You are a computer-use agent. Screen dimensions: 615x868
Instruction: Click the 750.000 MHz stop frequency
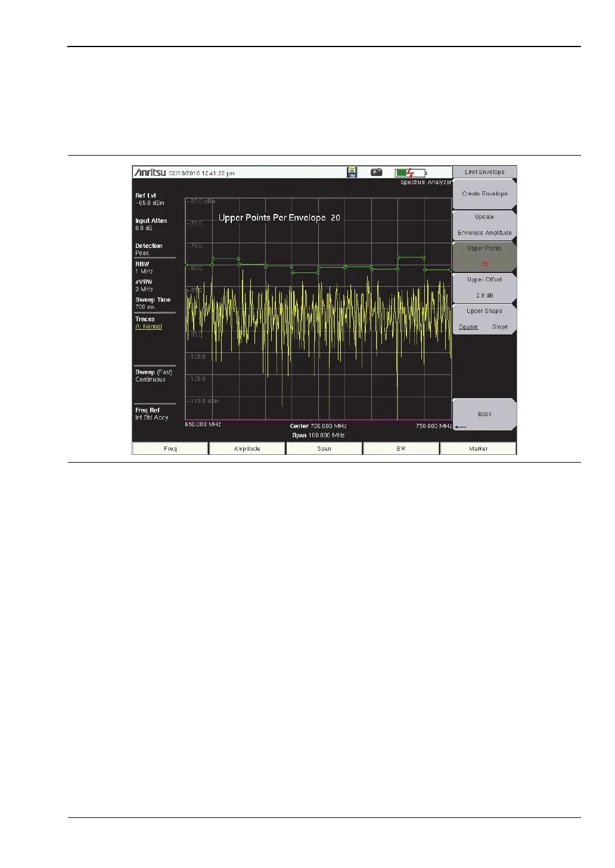[x=434, y=426]
